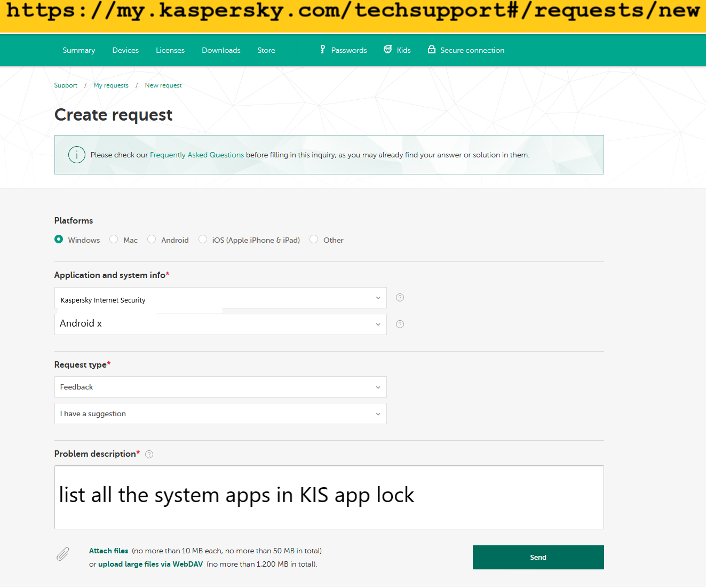Expand the Kaspersky Internet Security dropdown
Viewport: 706px width, 588px height.
tap(220, 298)
